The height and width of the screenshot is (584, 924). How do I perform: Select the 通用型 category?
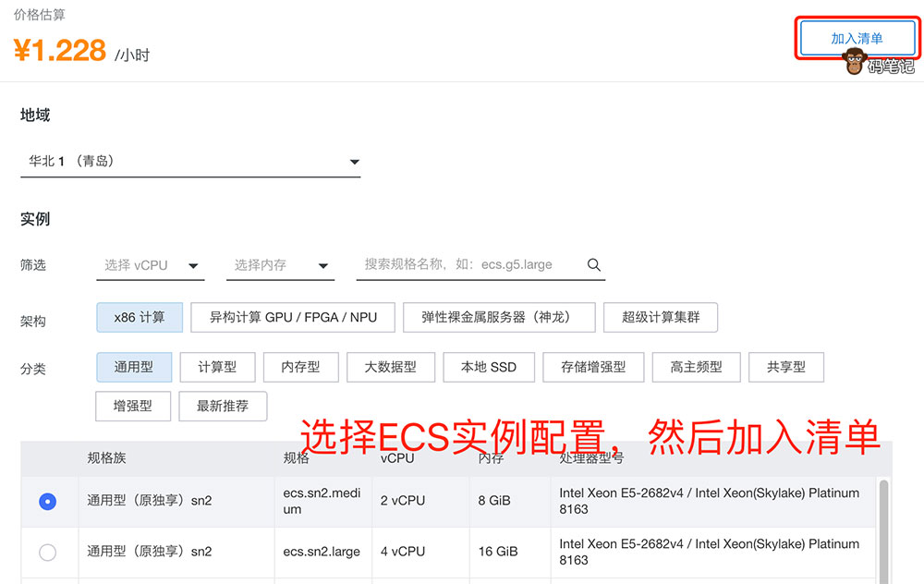click(134, 367)
